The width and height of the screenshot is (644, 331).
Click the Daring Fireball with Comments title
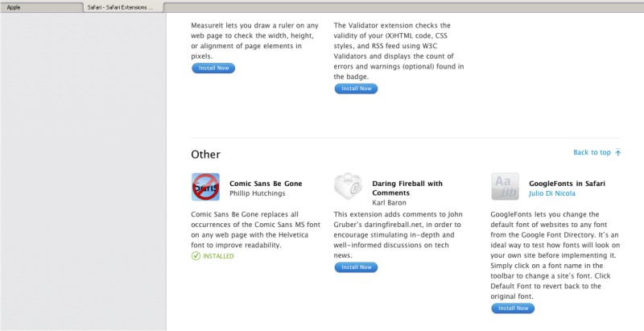click(407, 188)
